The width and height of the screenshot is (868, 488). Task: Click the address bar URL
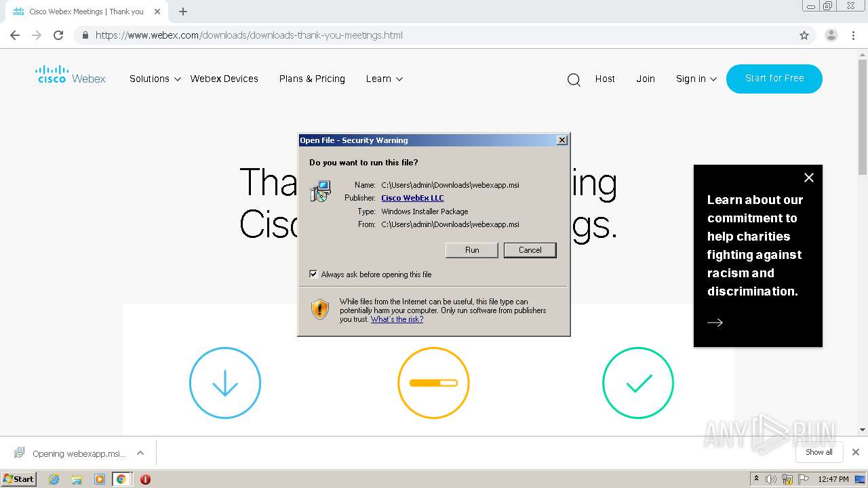point(249,35)
